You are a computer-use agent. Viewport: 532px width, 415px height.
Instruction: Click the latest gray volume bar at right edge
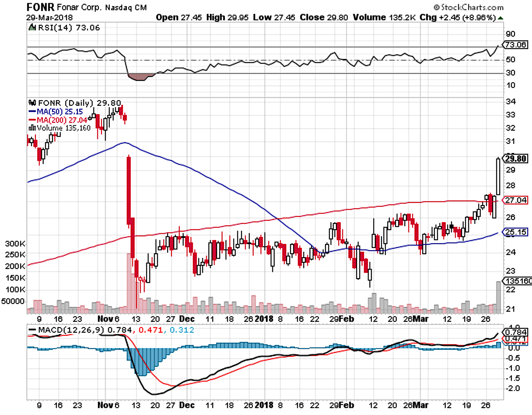(499, 297)
